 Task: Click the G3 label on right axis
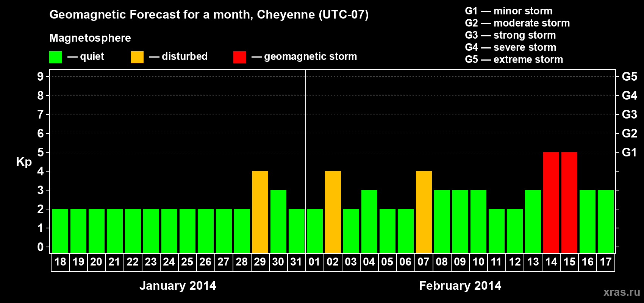coord(630,114)
